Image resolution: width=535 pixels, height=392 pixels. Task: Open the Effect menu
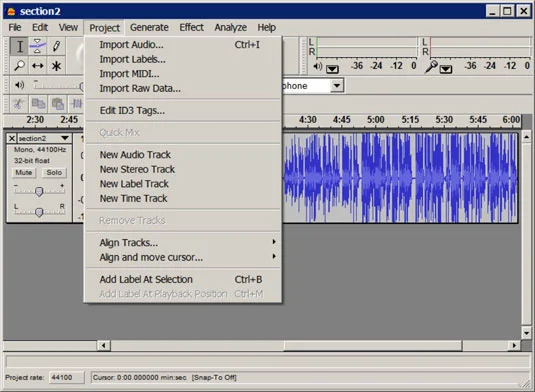(191, 27)
